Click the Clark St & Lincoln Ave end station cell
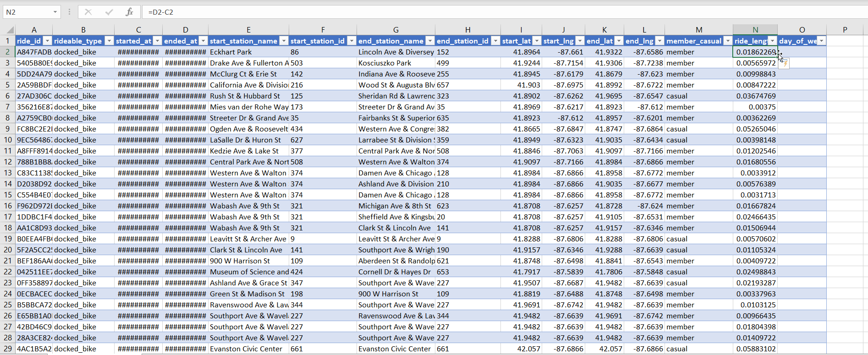 point(396,228)
